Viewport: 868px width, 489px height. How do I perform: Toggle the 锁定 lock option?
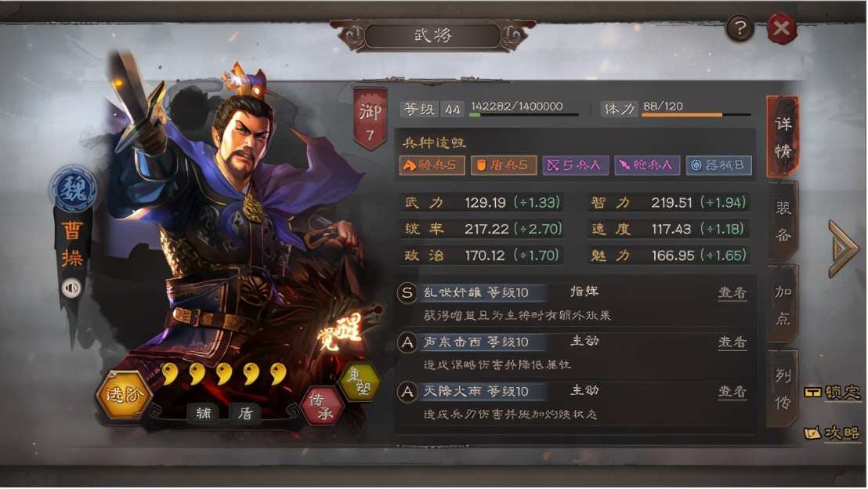833,392
